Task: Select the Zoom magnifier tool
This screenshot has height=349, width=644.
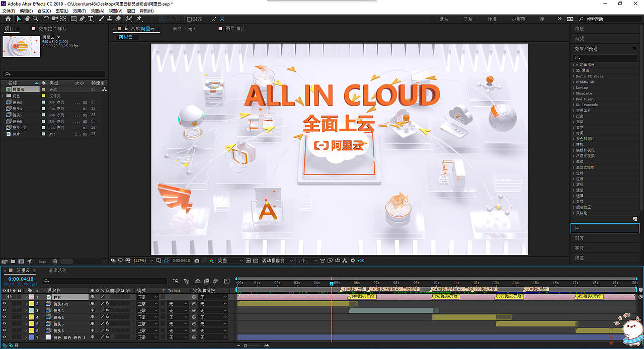Action: coord(35,19)
